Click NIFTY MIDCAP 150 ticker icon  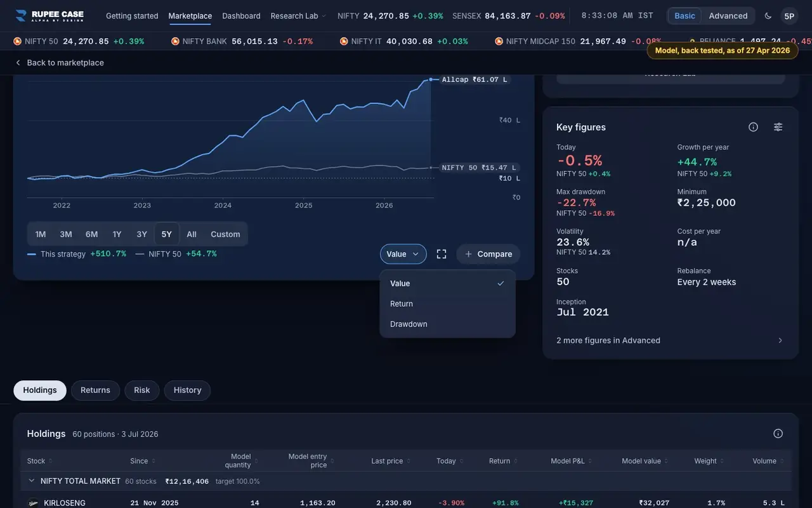point(499,41)
